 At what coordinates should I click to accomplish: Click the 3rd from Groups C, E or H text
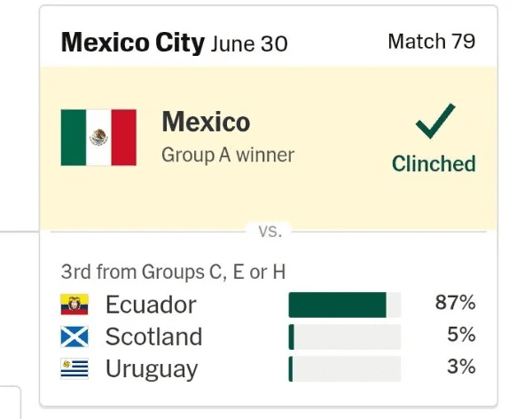pyautogui.click(x=174, y=272)
